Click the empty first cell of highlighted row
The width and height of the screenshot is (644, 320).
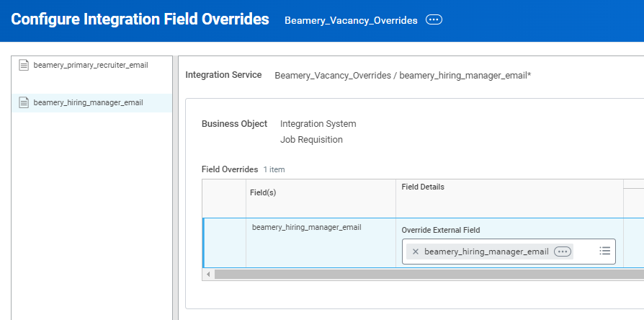pyautogui.click(x=225, y=243)
